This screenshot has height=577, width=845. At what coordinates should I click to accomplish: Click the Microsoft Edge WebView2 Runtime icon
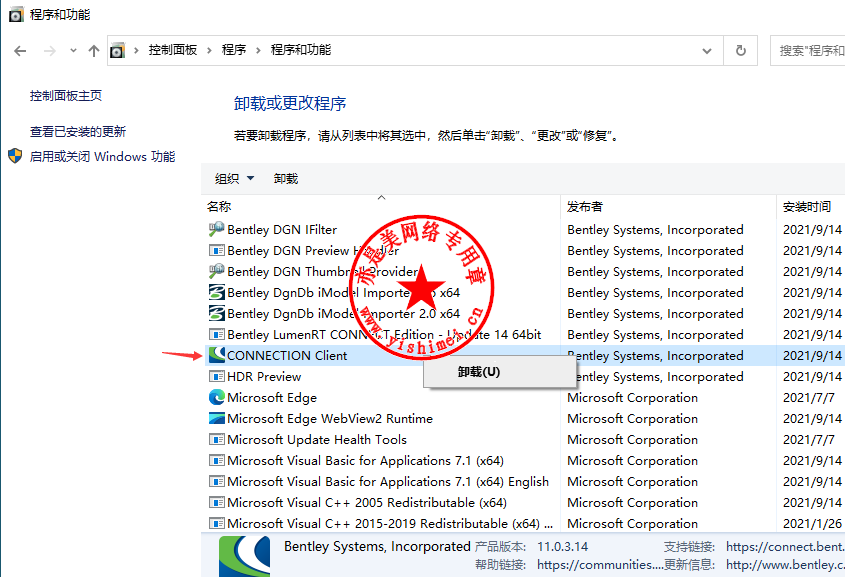217,419
